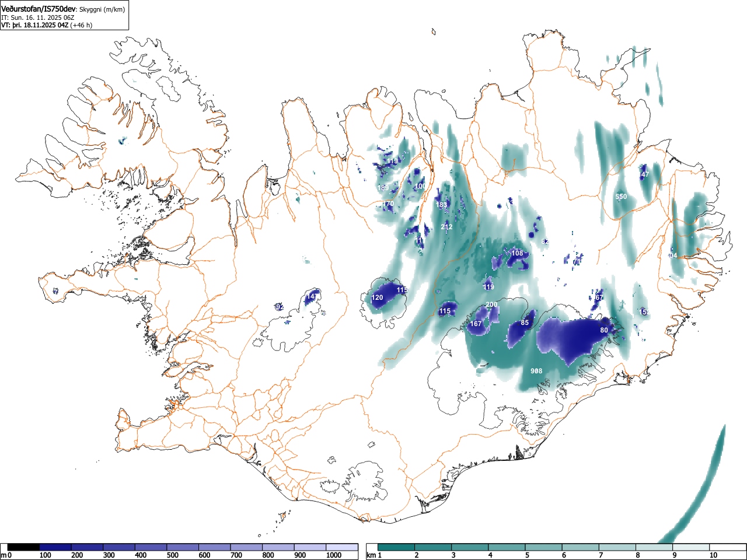
Task: Click the '92' visibility value on the map
Action: [x=280, y=307]
